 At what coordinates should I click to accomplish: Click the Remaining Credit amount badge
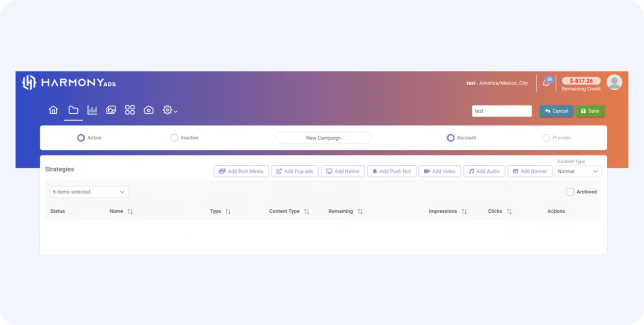(x=581, y=81)
